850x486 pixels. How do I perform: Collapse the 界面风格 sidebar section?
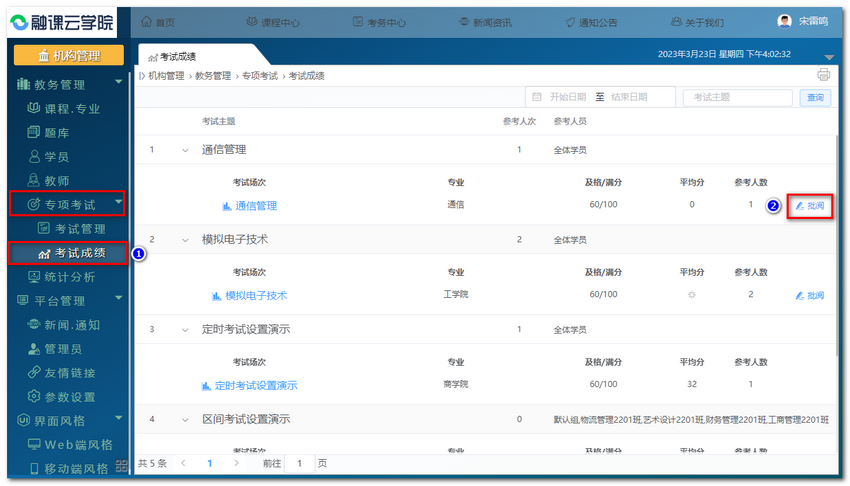[x=118, y=418]
